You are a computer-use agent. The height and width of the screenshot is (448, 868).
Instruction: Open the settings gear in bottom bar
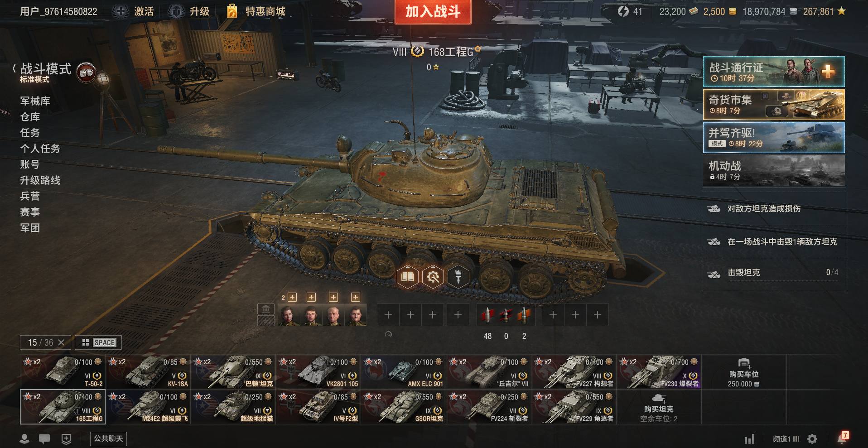point(812,439)
